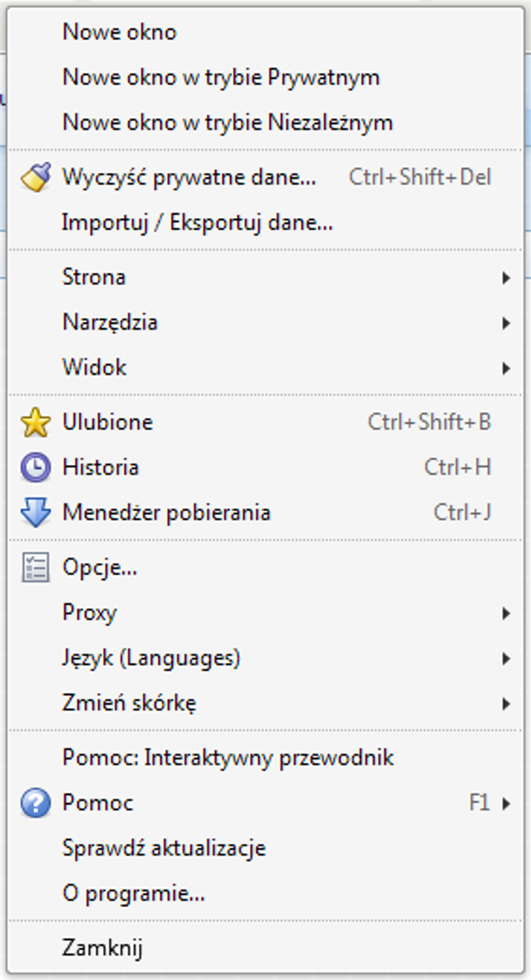Open Pomoc: Interaktywny przewodnik

tap(228, 757)
